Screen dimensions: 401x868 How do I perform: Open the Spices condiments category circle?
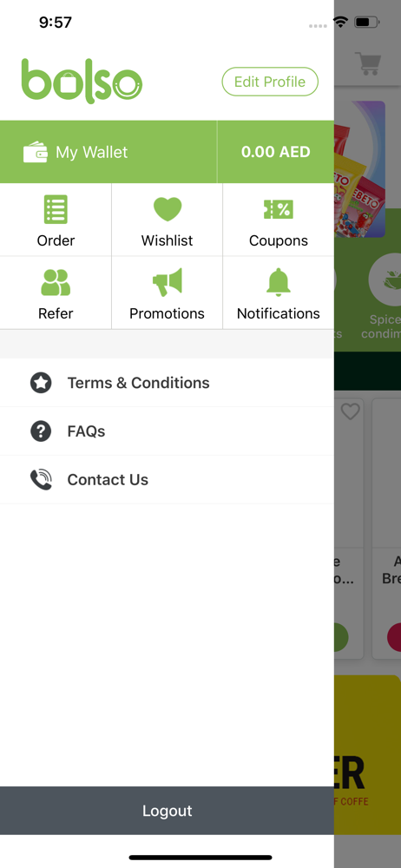(385, 279)
